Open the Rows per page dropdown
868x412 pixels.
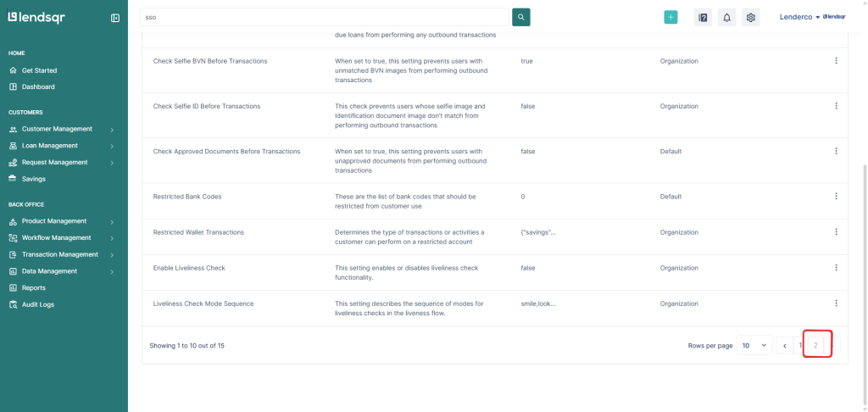tap(754, 346)
